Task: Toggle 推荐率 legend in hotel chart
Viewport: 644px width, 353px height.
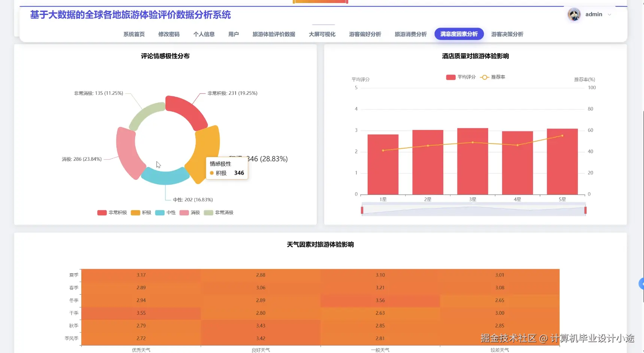Action: coord(492,77)
